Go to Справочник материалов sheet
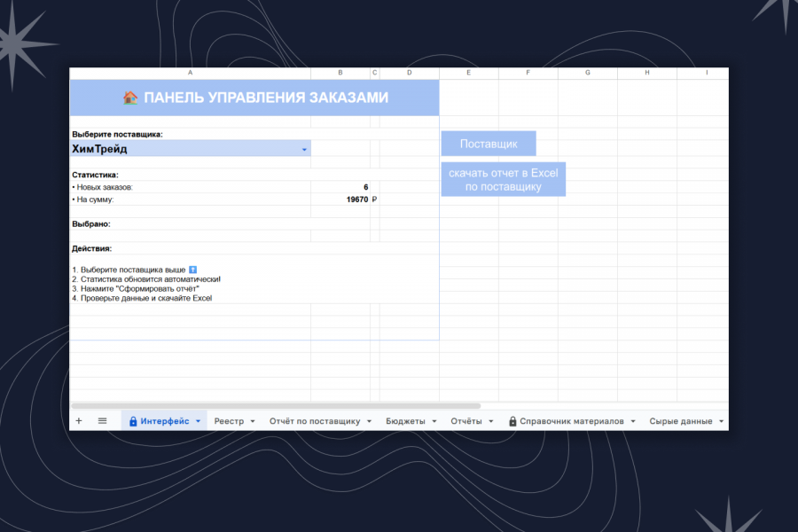798x532 pixels. pos(572,421)
